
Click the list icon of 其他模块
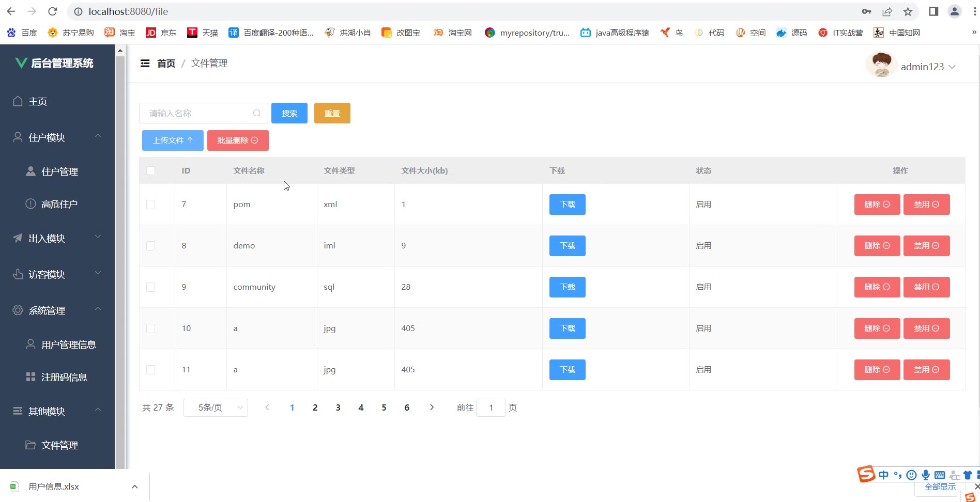[x=18, y=411]
